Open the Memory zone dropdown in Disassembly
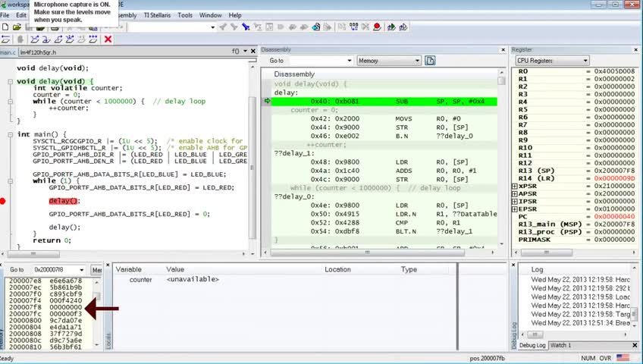 point(388,61)
